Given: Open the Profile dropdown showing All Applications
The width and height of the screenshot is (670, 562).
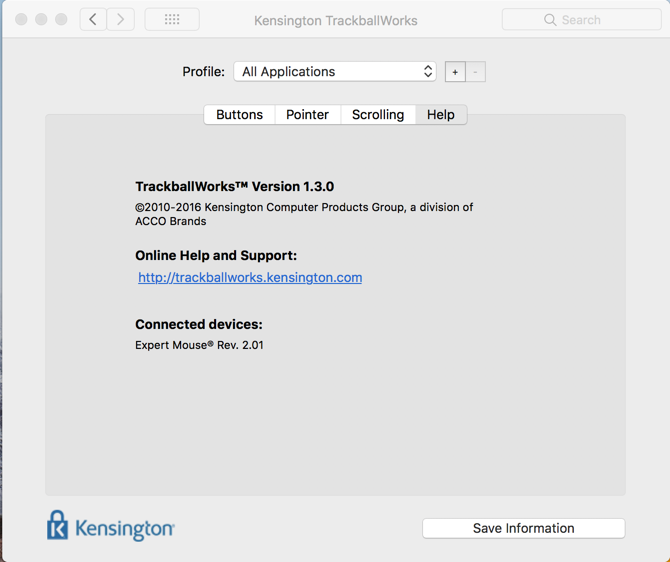Looking at the screenshot, I should click(335, 71).
